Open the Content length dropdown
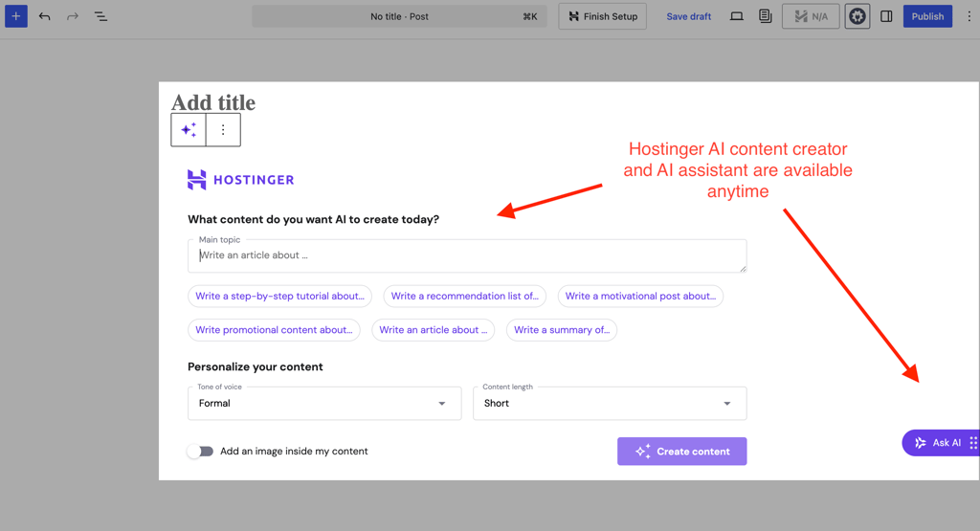The width and height of the screenshot is (980, 531). point(610,404)
